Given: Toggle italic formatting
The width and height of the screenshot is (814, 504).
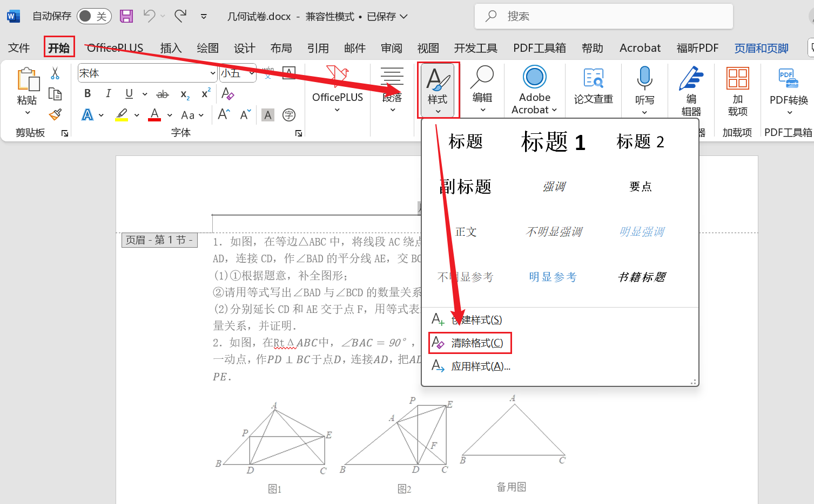Looking at the screenshot, I should 108,94.
